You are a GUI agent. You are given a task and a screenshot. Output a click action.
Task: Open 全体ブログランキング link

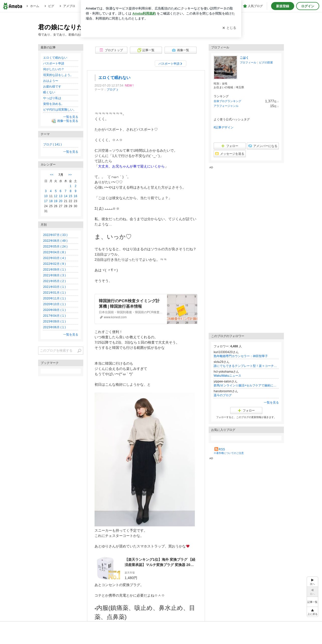227,101
